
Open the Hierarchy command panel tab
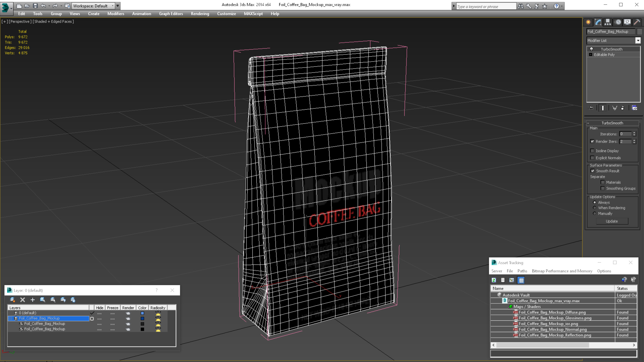(x=608, y=22)
